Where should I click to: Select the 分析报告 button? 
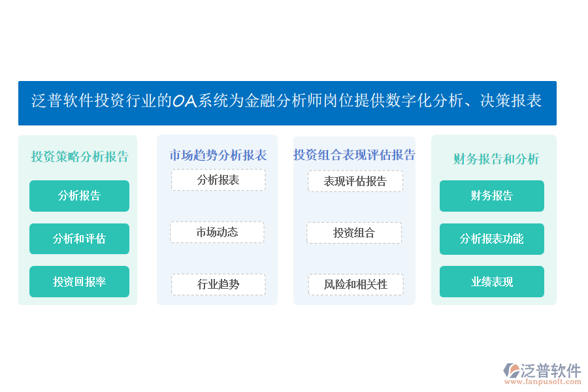(x=80, y=196)
